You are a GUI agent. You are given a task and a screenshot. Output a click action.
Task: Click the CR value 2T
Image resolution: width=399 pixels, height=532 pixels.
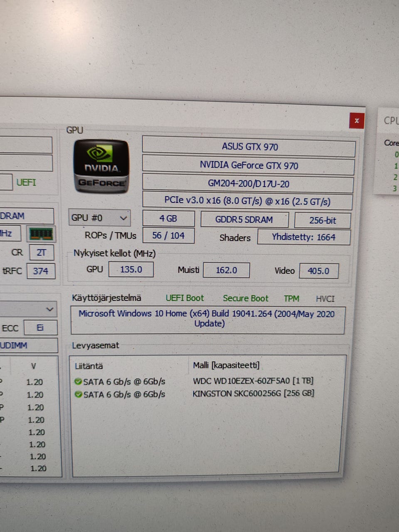(x=41, y=252)
